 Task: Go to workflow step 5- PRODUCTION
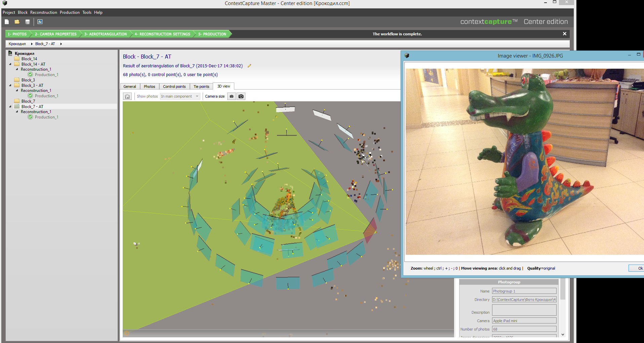[212, 34]
